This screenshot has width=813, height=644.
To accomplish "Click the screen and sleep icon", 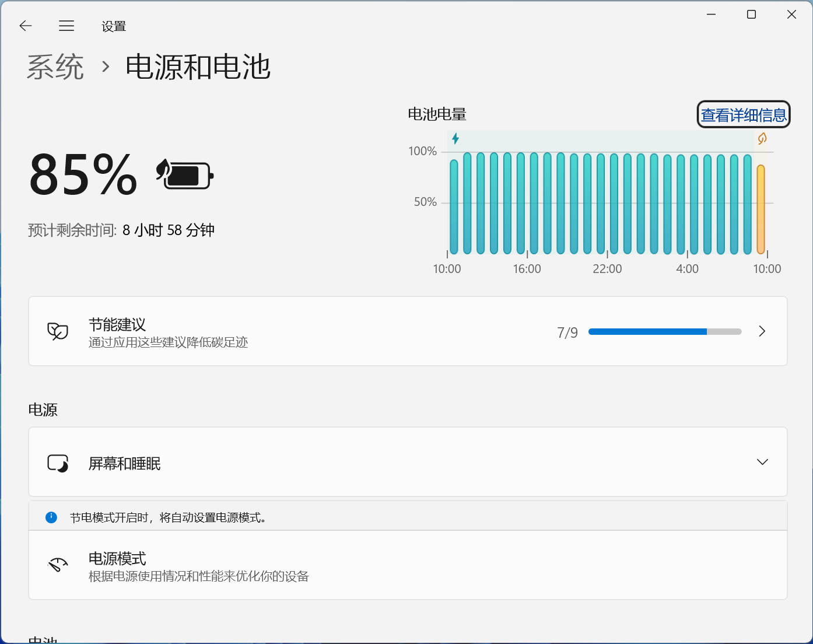I will click(x=58, y=462).
